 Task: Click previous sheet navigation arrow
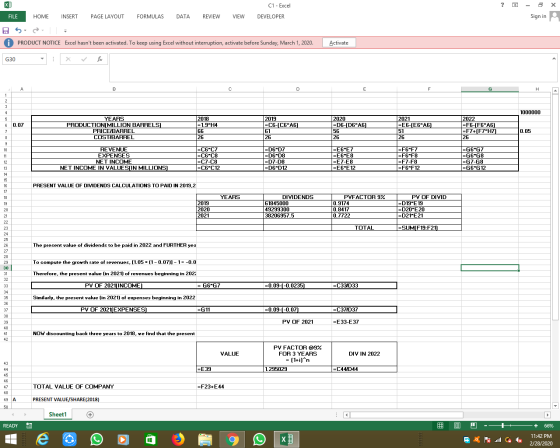[13, 414]
